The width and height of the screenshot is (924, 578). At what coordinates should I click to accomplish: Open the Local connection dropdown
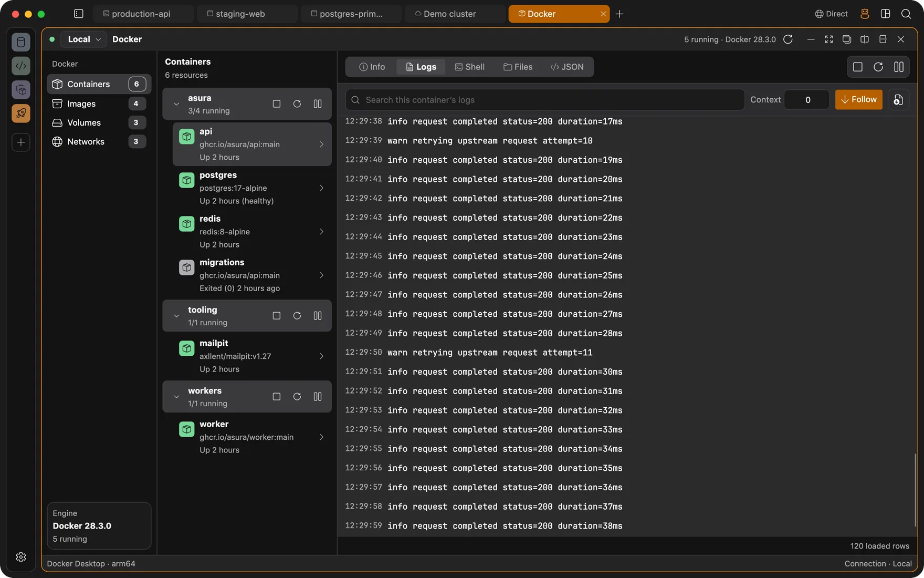[x=84, y=39]
